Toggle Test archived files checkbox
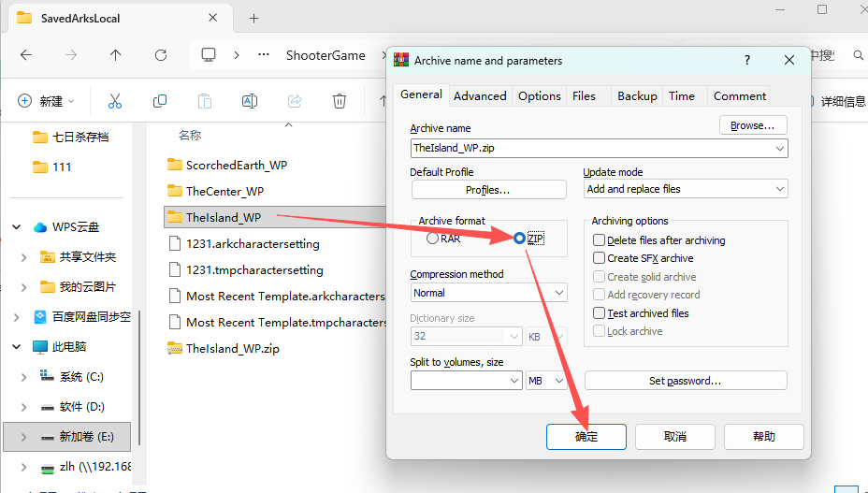The width and height of the screenshot is (868, 493). pyautogui.click(x=600, y=313)
